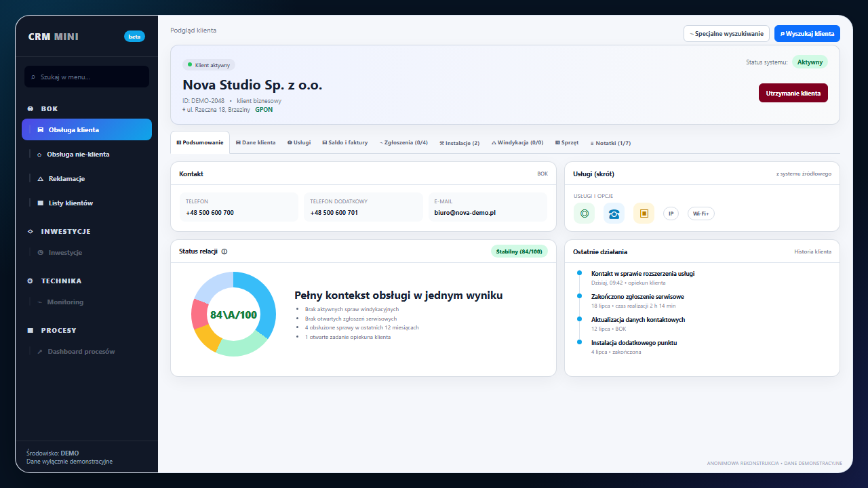The height and width of the screenshot is (488, 868).
Task: Click the Listy klientów icon
Action: coord(40,203)
